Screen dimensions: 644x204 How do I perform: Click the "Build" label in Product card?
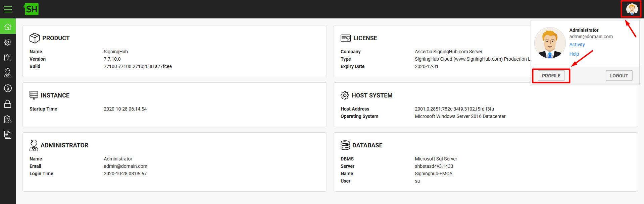(35, 66)
